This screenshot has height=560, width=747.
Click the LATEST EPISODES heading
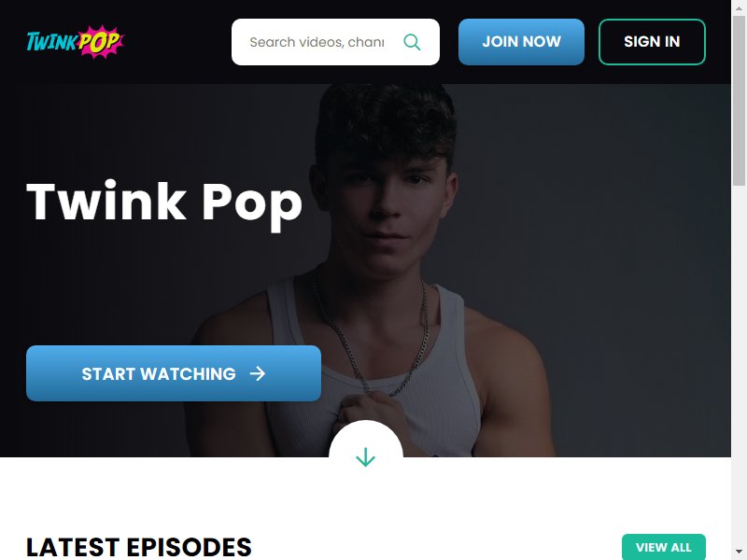tap(138, 547)
